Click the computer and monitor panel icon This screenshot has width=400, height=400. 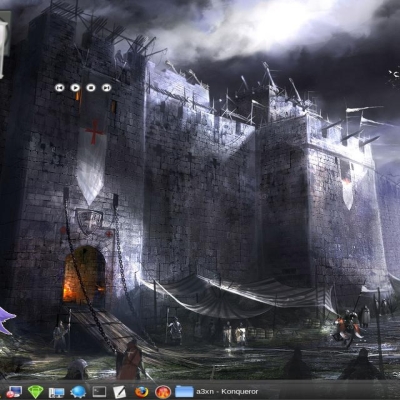point(56,392)
